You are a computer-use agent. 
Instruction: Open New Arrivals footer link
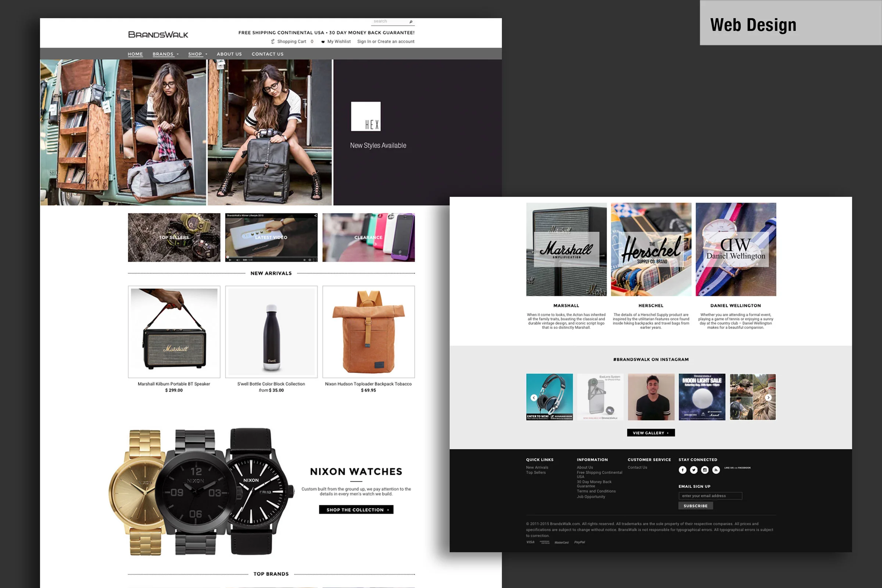tap(537, 467)
